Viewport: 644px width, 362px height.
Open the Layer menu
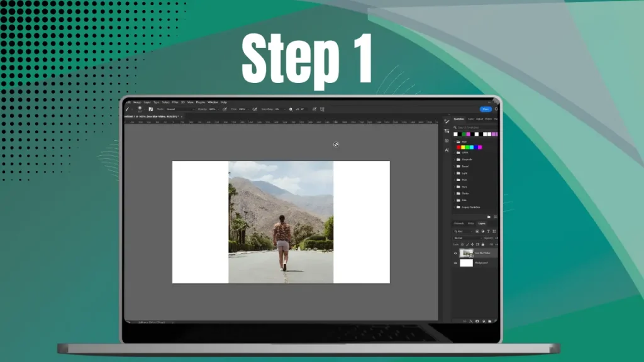point(147,102)
